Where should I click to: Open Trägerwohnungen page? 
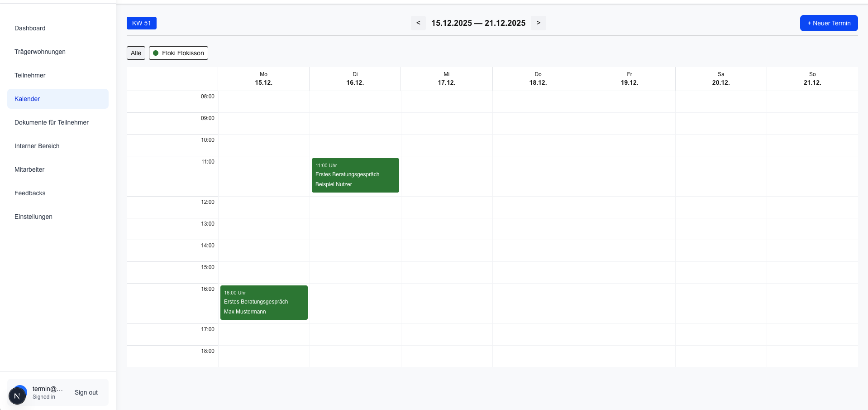click(x=40, y=52)
